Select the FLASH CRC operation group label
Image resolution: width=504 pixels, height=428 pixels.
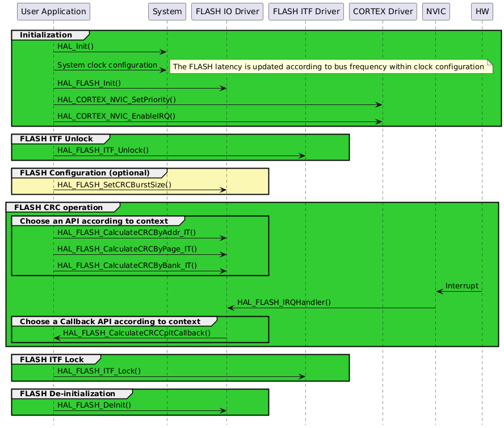58,207
